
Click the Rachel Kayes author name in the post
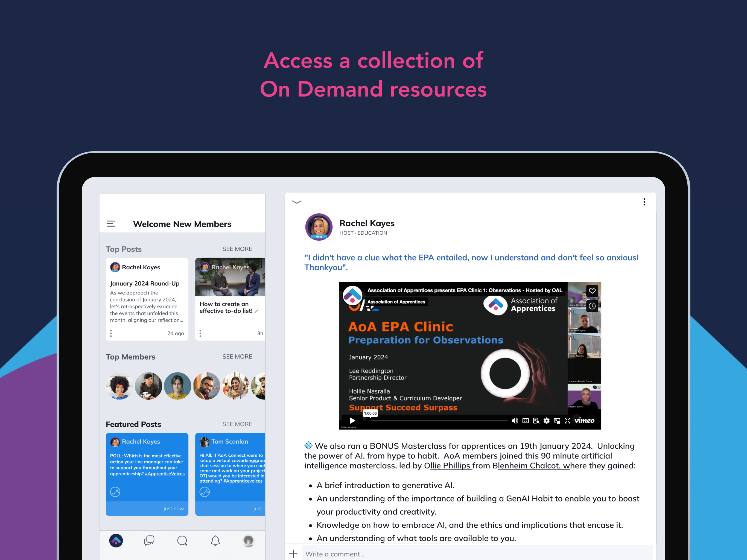(x=367, y=223)
